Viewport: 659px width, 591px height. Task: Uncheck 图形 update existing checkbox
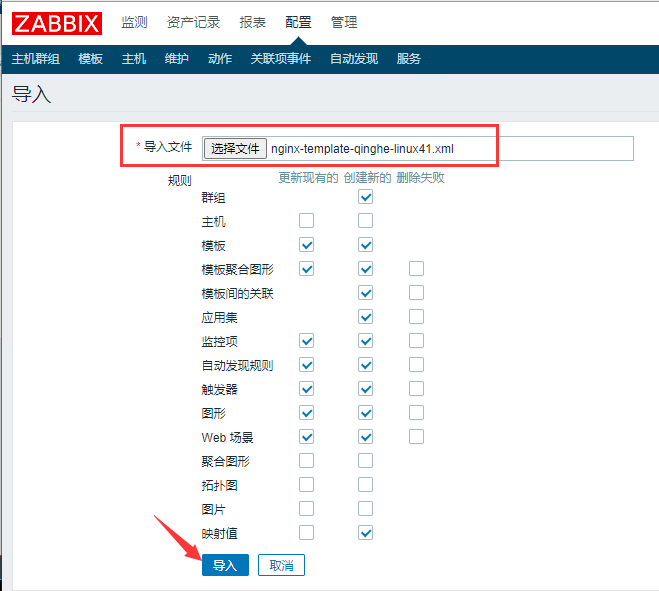point(306,413)
